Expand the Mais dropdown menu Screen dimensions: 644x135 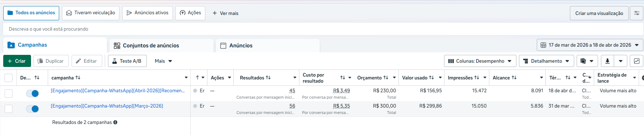(163, 61)
